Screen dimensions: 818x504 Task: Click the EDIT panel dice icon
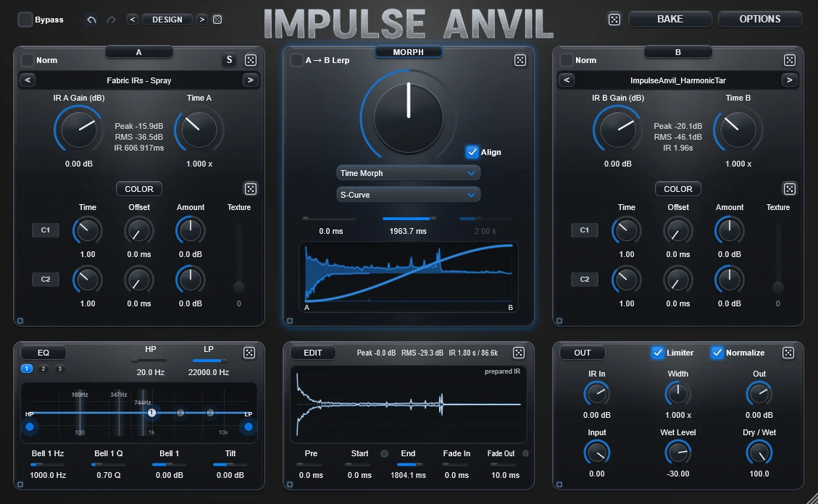519,353
